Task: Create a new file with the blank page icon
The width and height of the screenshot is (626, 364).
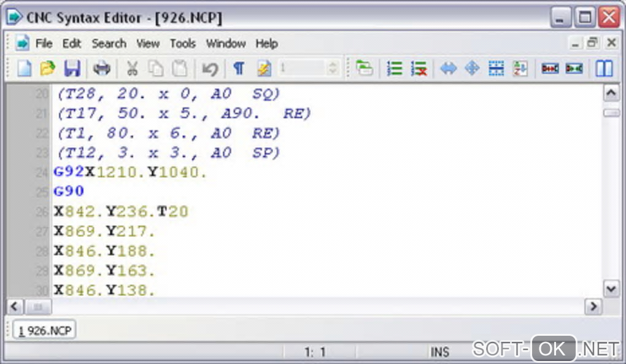Action: [x=25, y=69]
